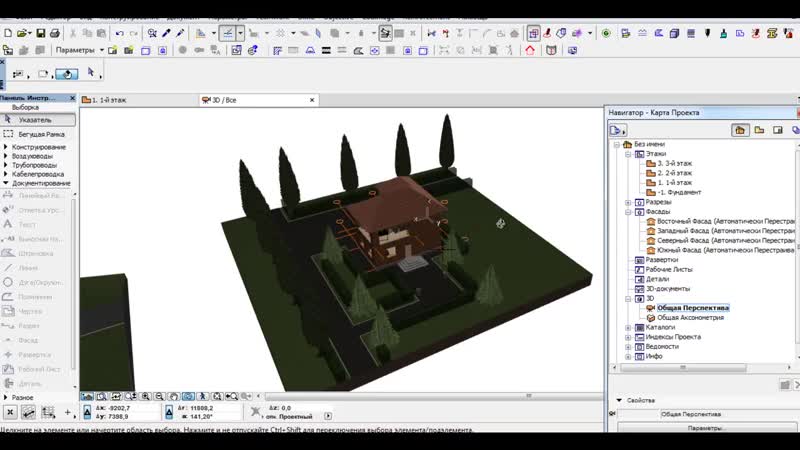The width and height of the screenshot is (800, 450).
Task: Open Северный Фасад in the Navigator
Action: pos(700,240)
